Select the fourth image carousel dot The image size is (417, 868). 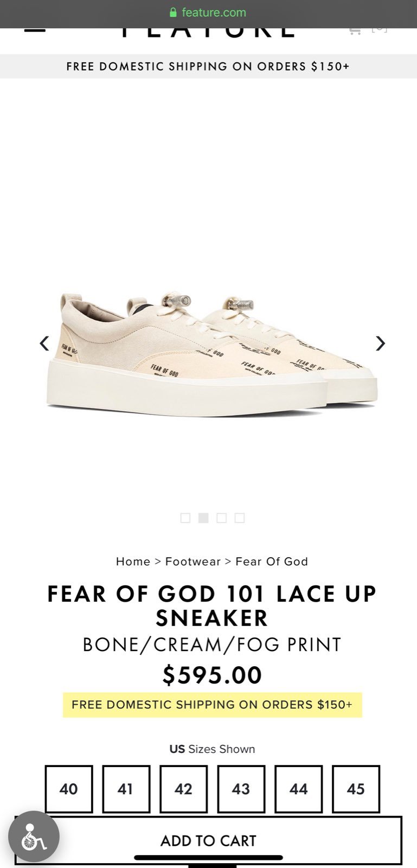point(240,518)
